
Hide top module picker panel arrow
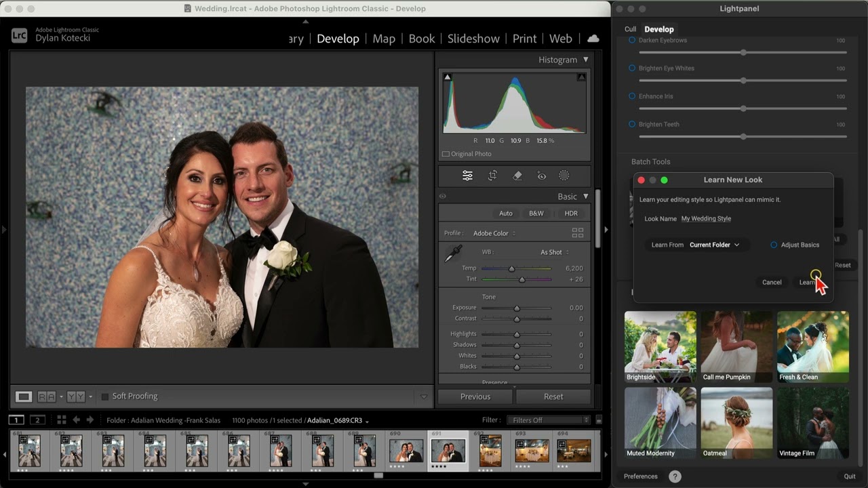305,21
